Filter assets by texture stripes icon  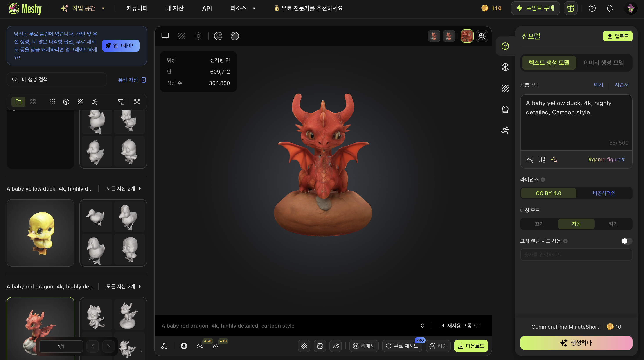(x=80, y=102)
